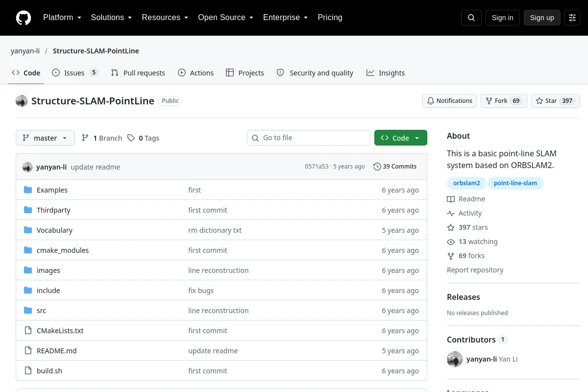Click the Vocabulary folder icon
The image size is (588, 392).
click(28, 230)
